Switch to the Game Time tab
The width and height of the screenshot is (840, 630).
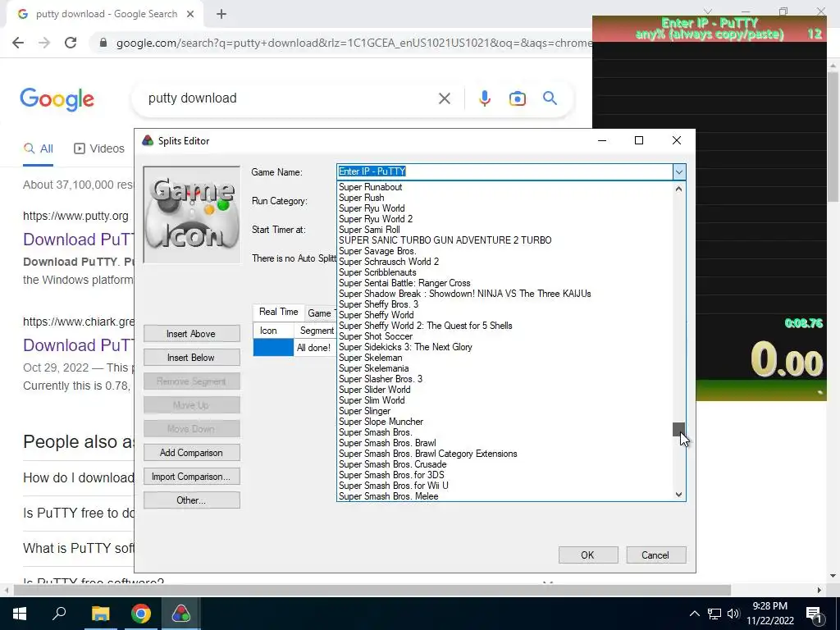point(321,313)
